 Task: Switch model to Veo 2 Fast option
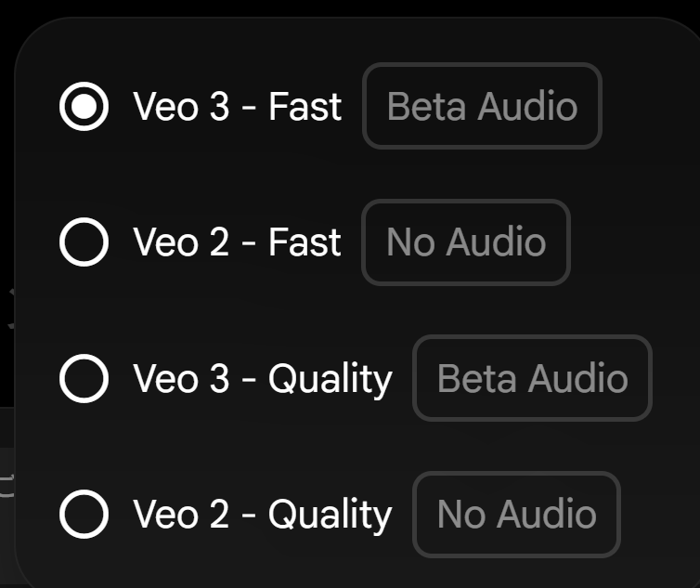click(x=84, y=242)
